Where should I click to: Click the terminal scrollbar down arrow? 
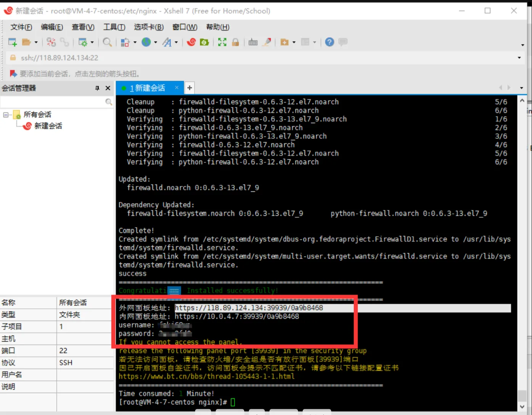pyautogui.click(x=522, y=407)
